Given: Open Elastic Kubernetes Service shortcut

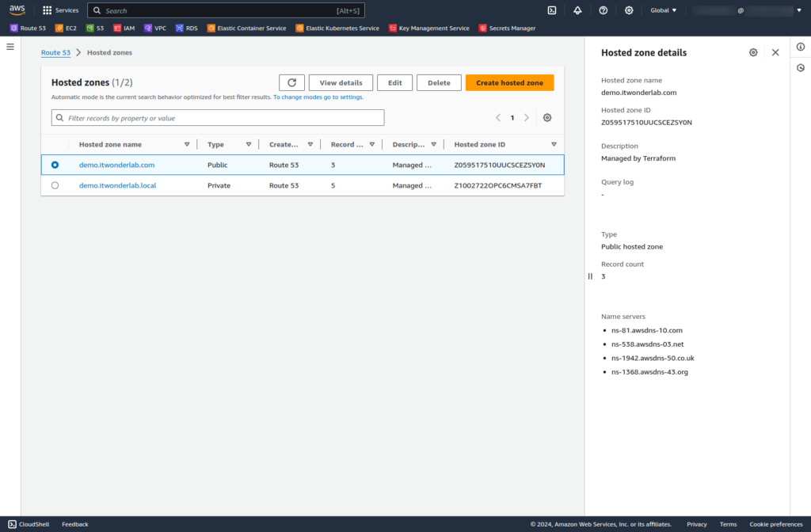Looking at the screenshot, I should pos(337,28).
